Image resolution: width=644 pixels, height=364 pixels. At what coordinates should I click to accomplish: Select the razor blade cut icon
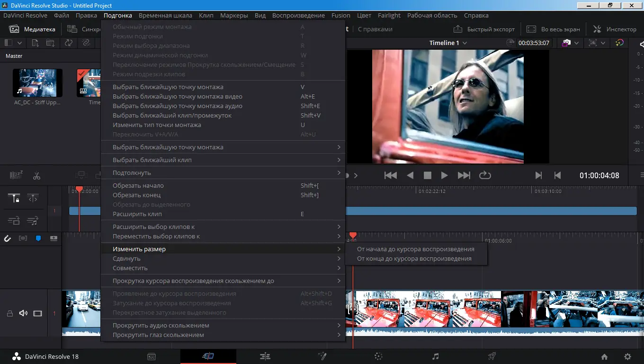click(36, 175)
